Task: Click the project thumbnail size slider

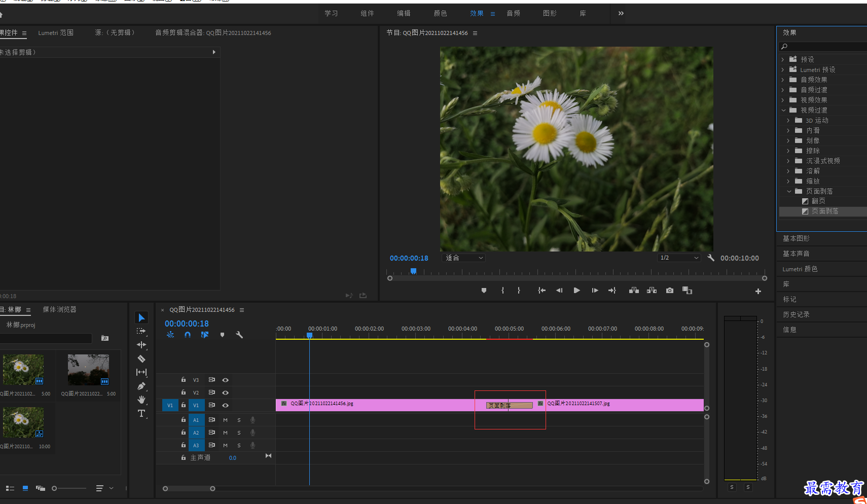Action: tap(69, 488)
